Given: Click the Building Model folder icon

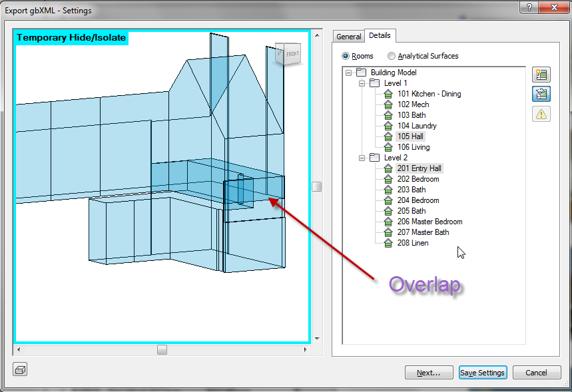Looking at the screenshot, I should (x=360, y=72).
